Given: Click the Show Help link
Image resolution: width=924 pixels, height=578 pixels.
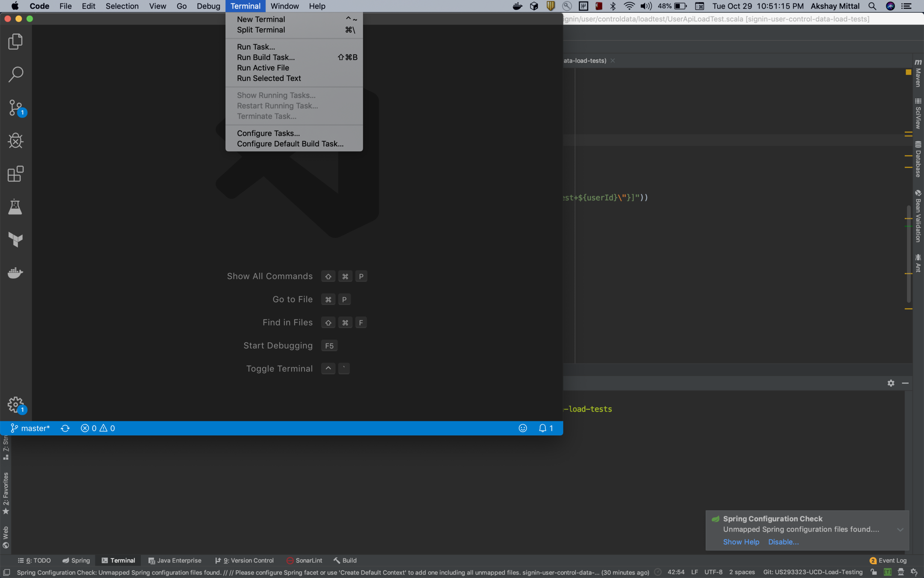Looking at the screenshot, I should (741, 542).
